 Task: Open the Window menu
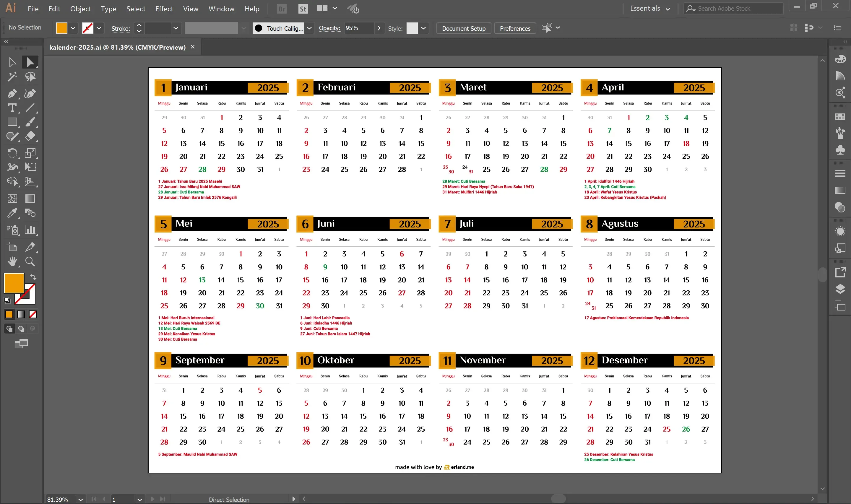pos(221,9)
